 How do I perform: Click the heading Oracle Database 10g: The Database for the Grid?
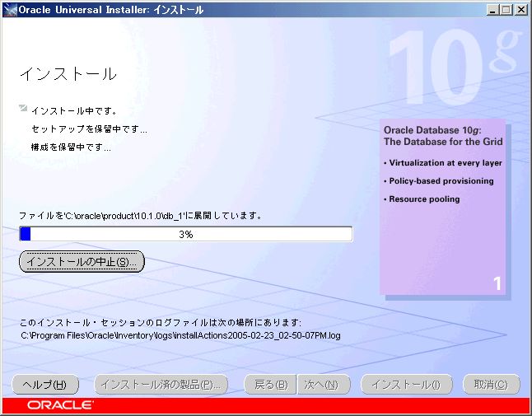[x=443, y=136]
